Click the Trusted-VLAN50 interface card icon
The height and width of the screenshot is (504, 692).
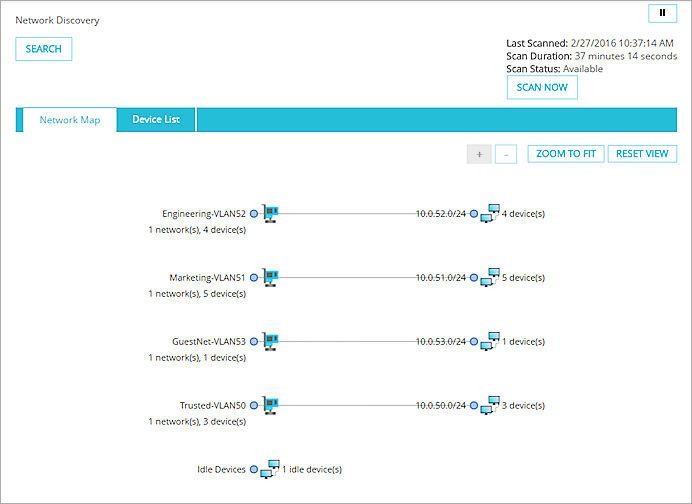270,405
